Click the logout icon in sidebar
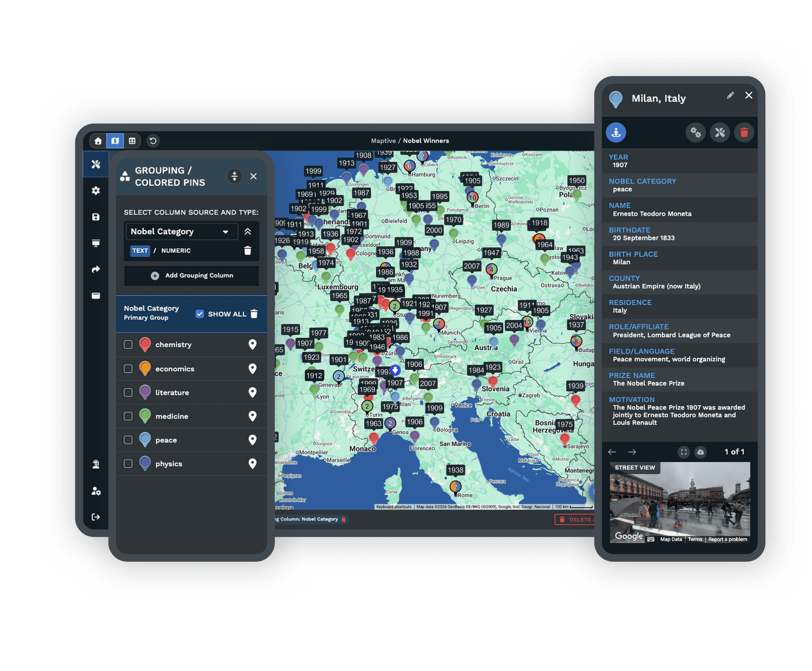 click(x=96, y=517)
